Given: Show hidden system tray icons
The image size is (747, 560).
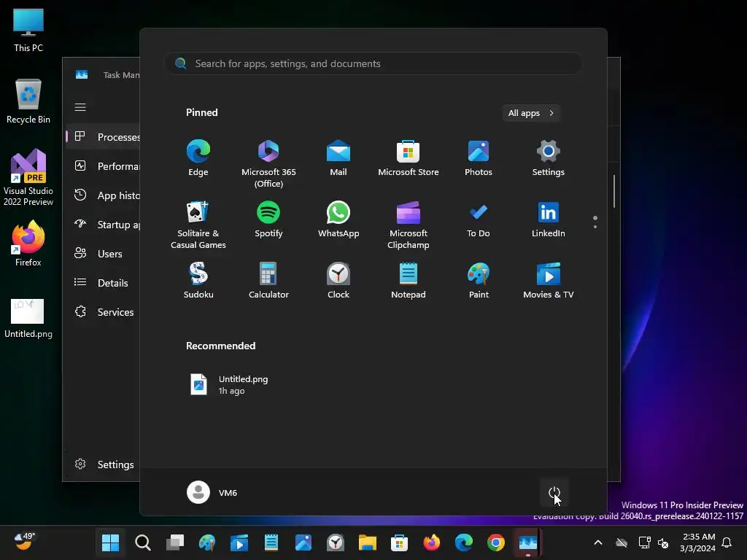Looking at the screenshot, I should tap(598, 542).
